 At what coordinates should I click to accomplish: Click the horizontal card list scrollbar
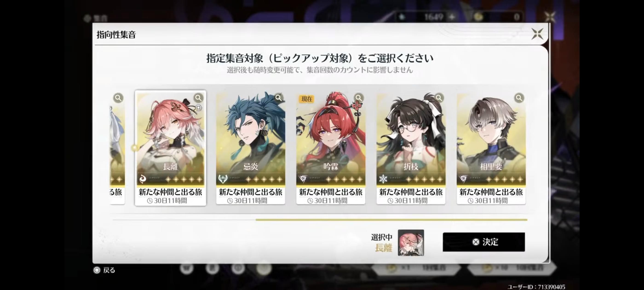point(391,220)
